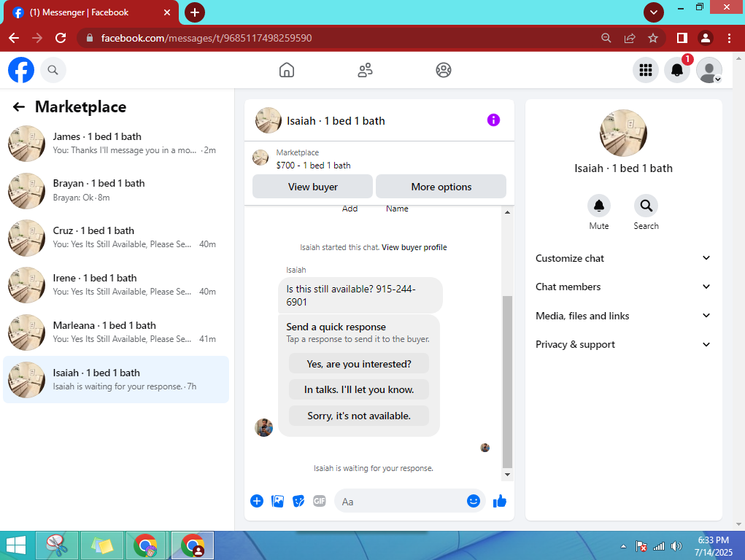Open the View buyer profile link
745x560 pixels.
coord(414,247)
